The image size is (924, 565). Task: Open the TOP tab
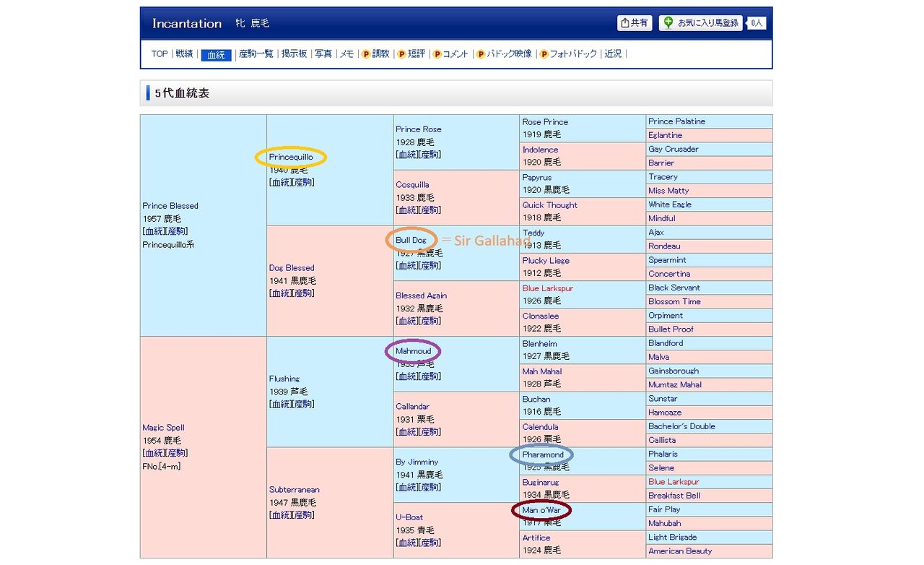click(x=160, y=54)
